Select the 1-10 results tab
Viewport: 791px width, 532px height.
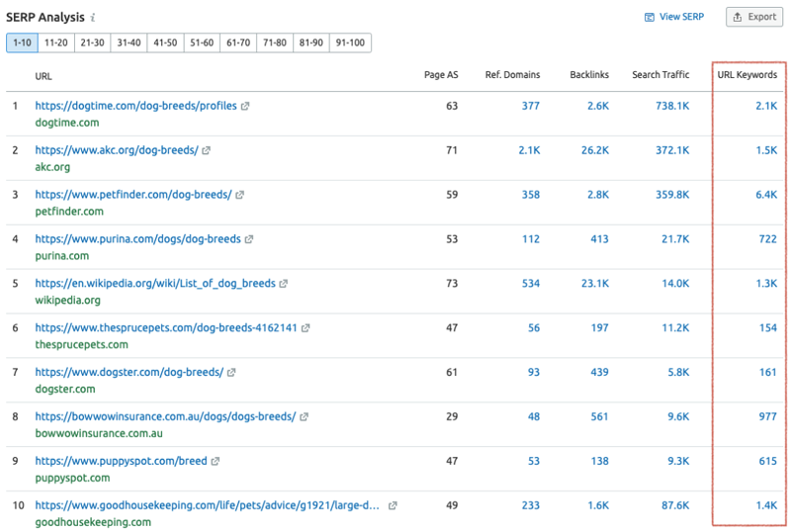pyautogui.click(x=22, y=43)
